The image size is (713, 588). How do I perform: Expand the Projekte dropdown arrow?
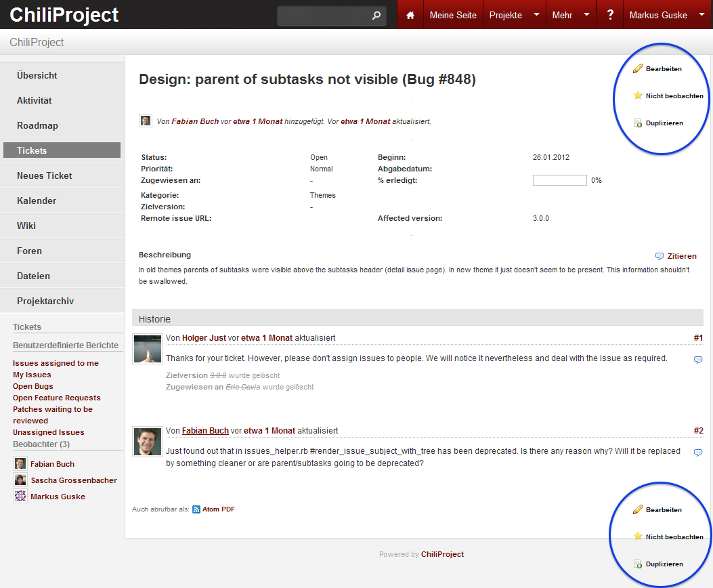tap(536, 14)
